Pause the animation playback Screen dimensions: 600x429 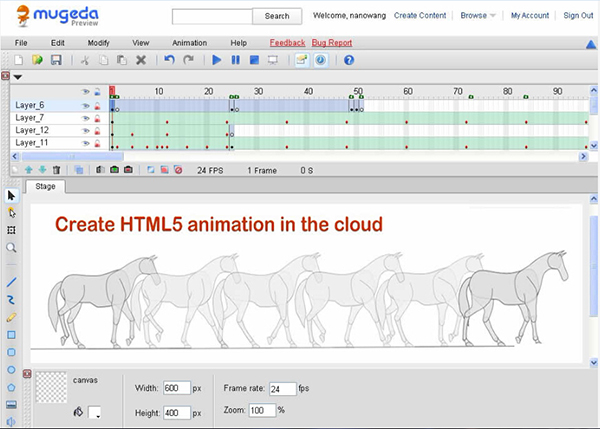pos(236,61)
